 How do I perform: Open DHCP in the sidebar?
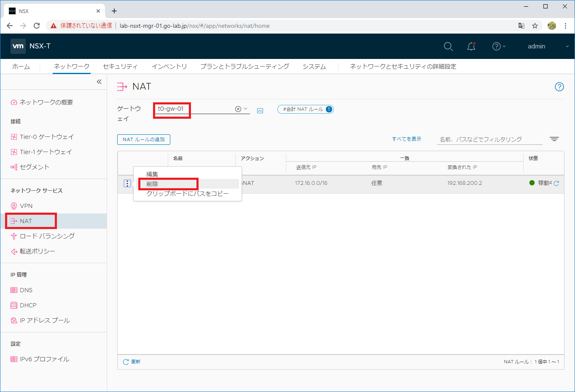(24, 305)
